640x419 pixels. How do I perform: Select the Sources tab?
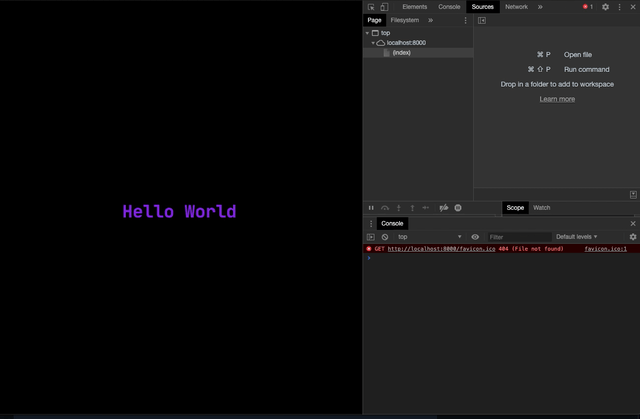pyautogui.click(x=482, y=7)
